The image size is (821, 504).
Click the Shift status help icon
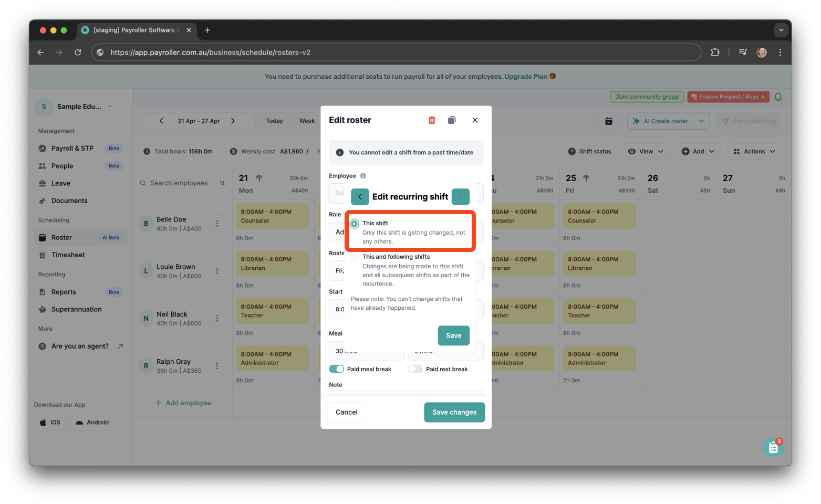[571, 151]
